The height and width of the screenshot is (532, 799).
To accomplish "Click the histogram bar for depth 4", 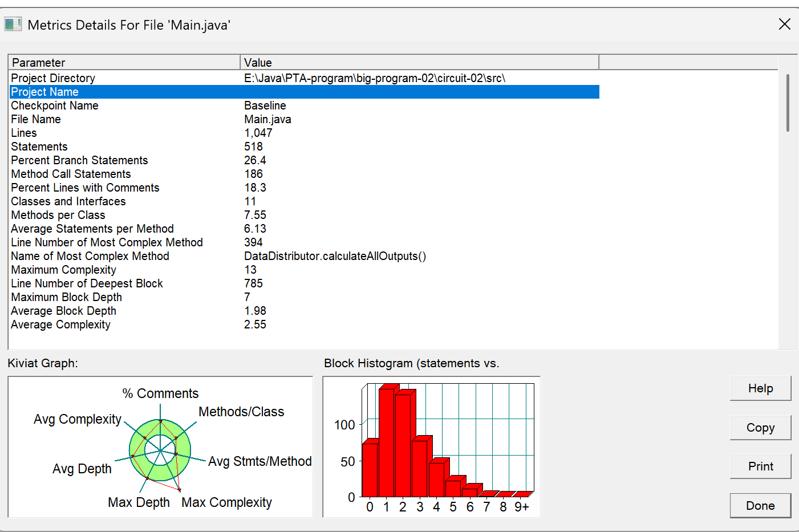I will pyautogui.click(x=436, y=479).
